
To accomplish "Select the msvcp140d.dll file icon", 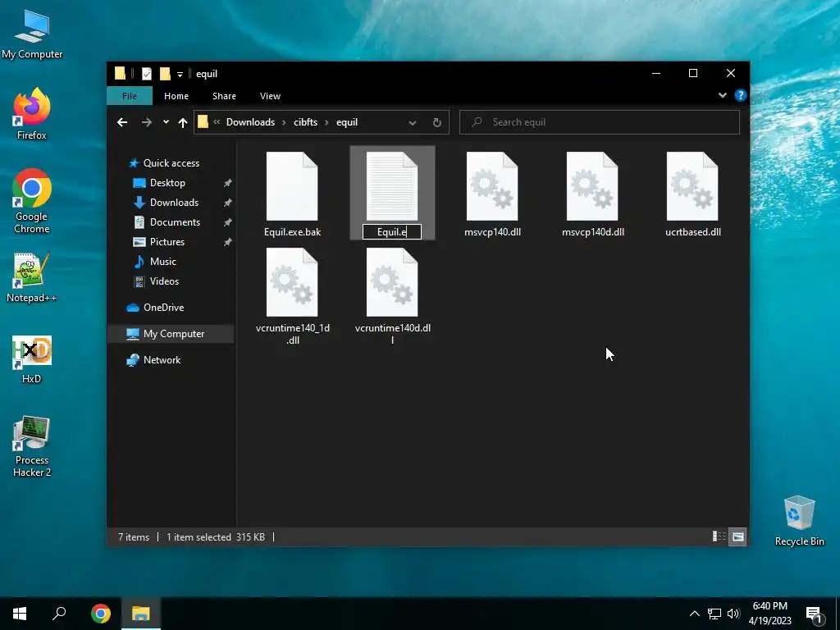I will coord(592,186).
